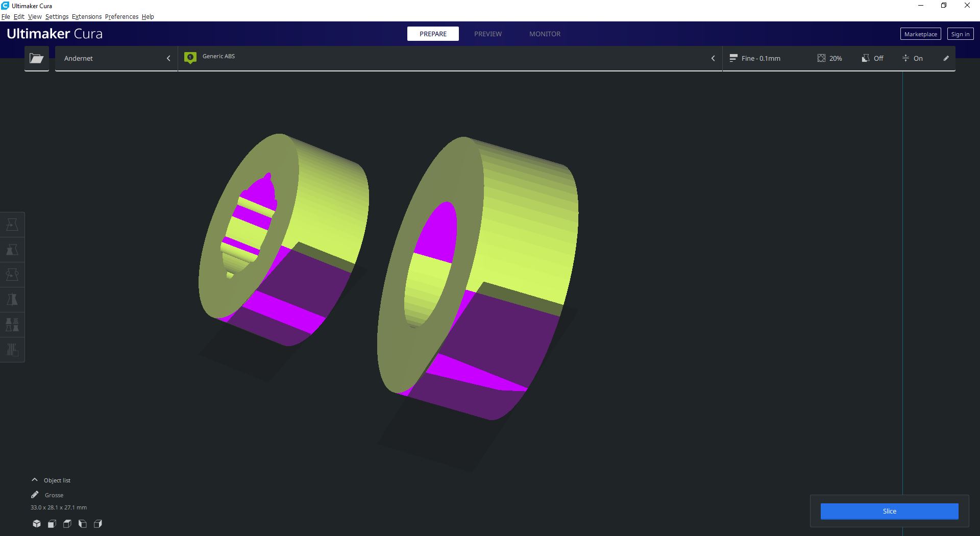Switch to right side view icon

(98, 524)
